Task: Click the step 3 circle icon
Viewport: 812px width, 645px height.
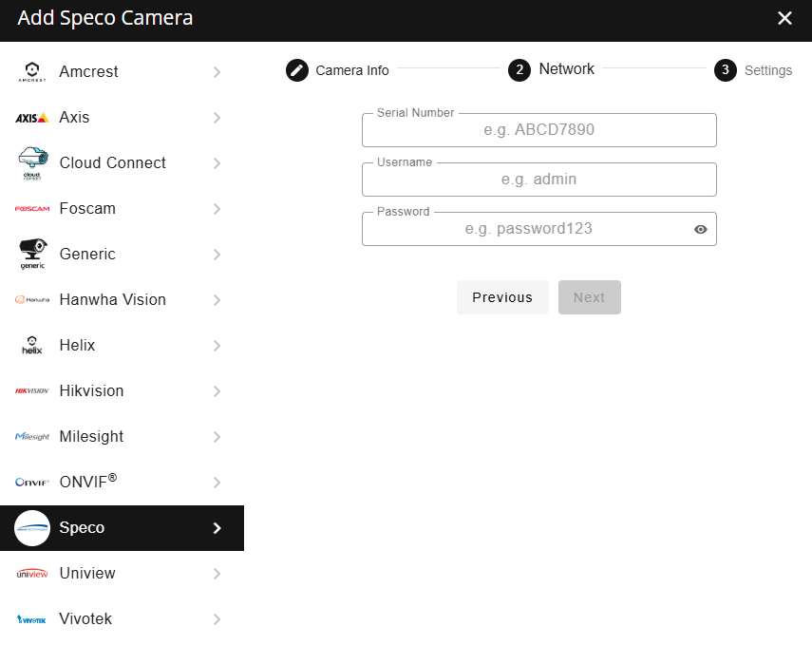Action: point(726,70)
